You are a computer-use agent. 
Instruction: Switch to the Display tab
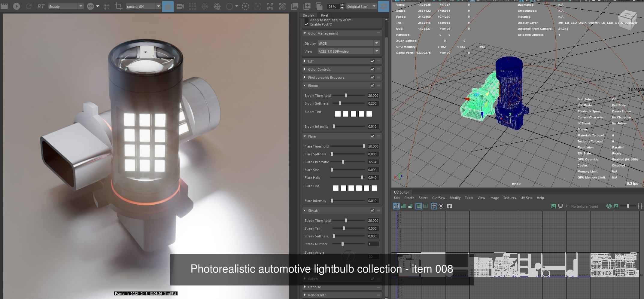coord(308,15)
